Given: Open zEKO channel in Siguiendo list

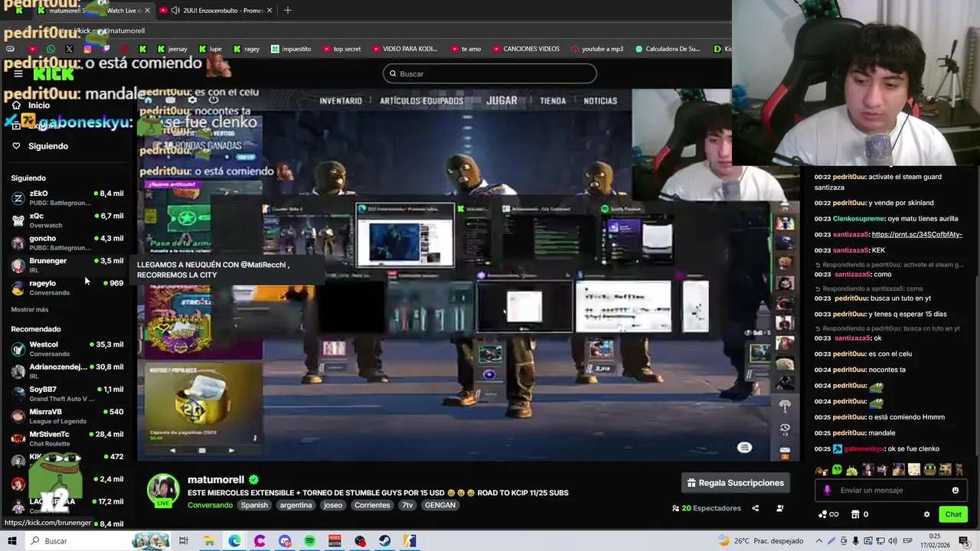Looking at the screenshot, I should coord(67,198).
